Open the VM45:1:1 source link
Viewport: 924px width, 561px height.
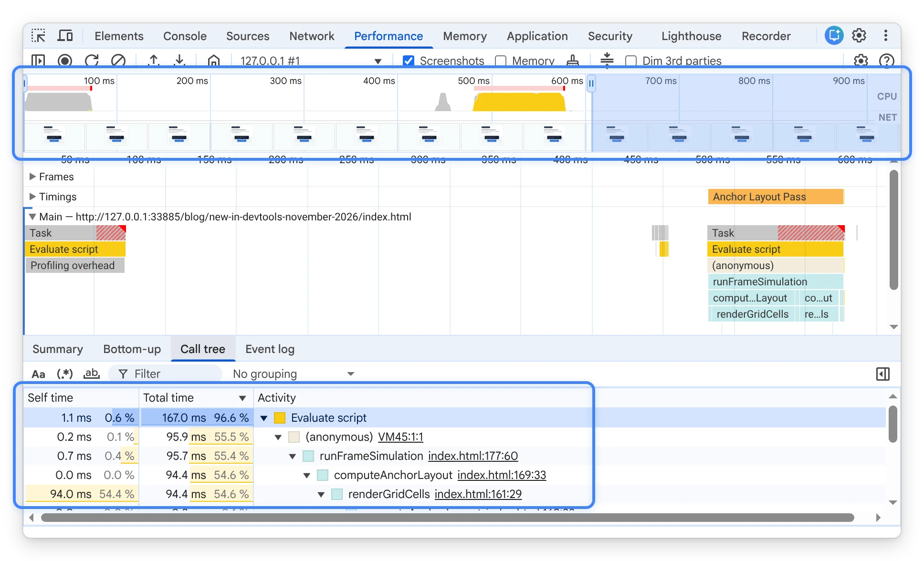click(400, 437)
